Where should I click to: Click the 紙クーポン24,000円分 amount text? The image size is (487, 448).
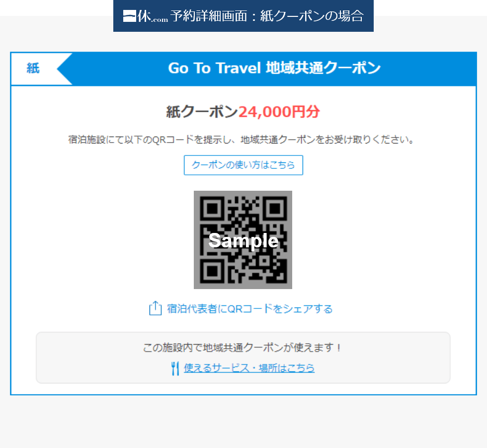tap(243, 111)
